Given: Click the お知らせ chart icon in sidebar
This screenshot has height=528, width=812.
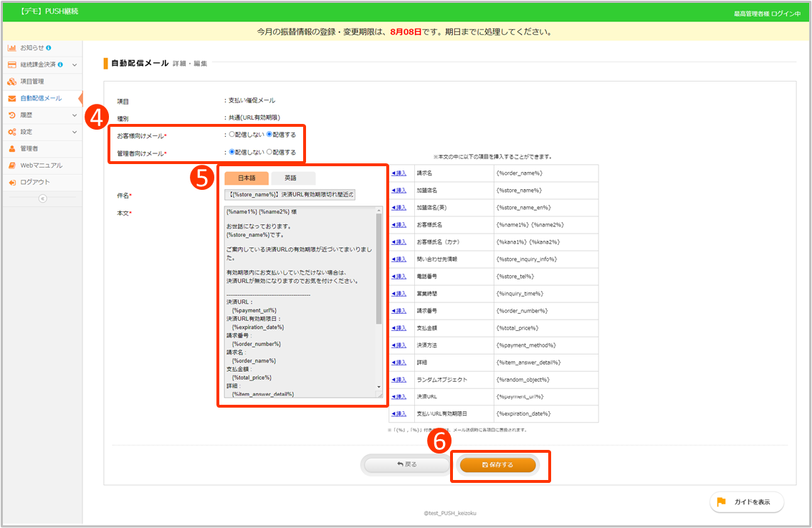Looking at the screenshot, I should click(x=11, y=48).
